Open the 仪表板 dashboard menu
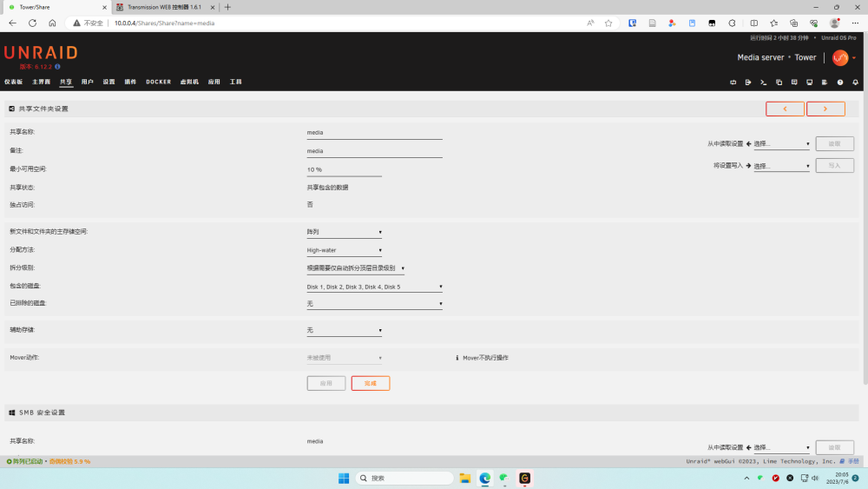This screenshot has width=868, height=489. tap(14, 82)
